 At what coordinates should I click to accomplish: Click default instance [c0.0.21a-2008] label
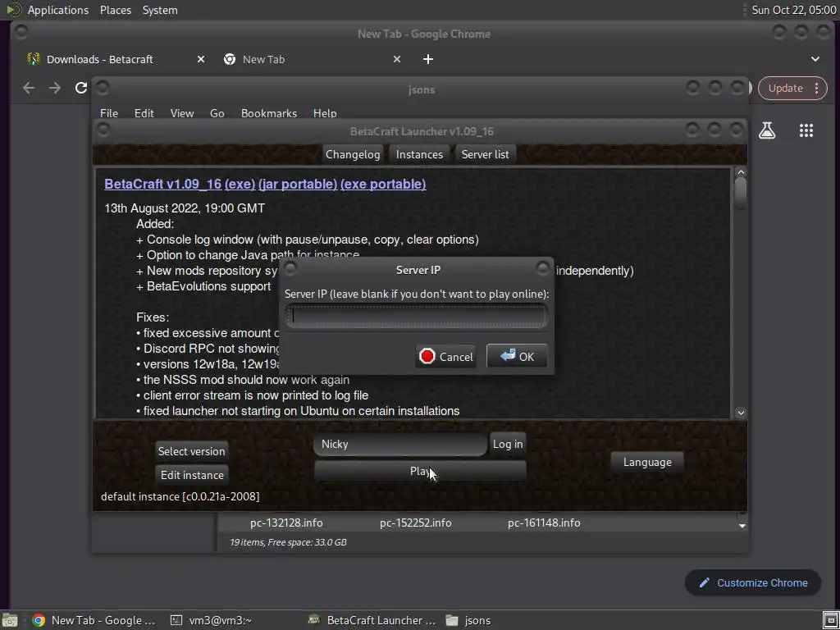coord(180,496)
